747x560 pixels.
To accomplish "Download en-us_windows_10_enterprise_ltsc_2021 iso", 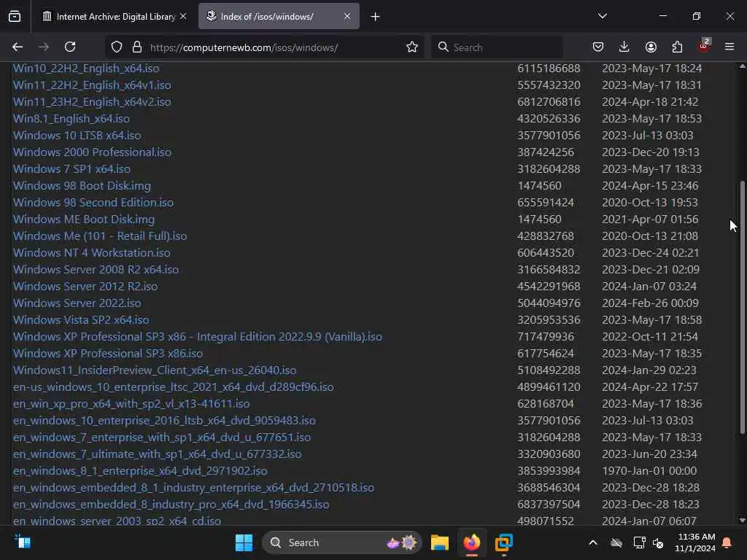I will coord(174,386).
